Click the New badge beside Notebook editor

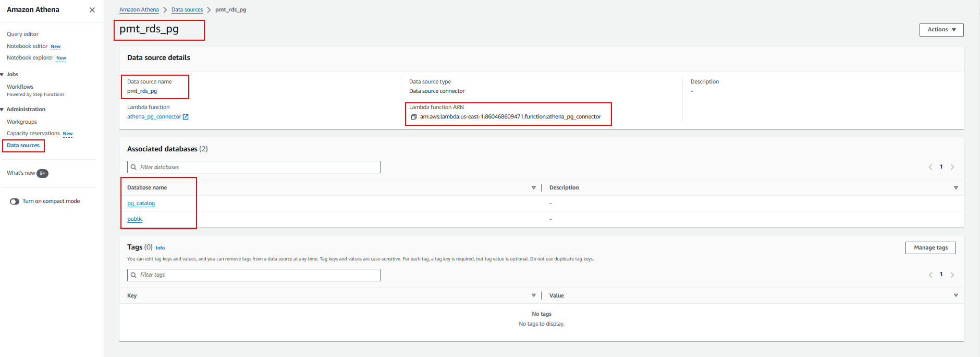[x=56, y=46]
